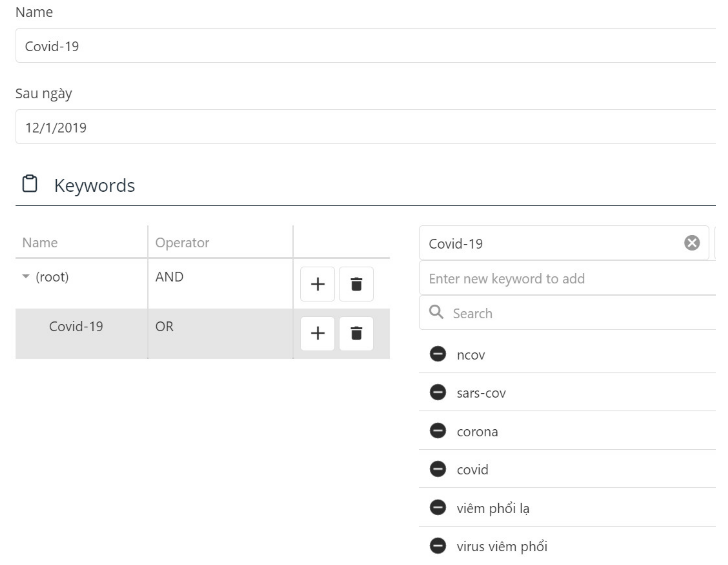Click the virus viêm phổi keyword text
The height and width of the screenshot is (565, 728).
[x=502, y=547]
